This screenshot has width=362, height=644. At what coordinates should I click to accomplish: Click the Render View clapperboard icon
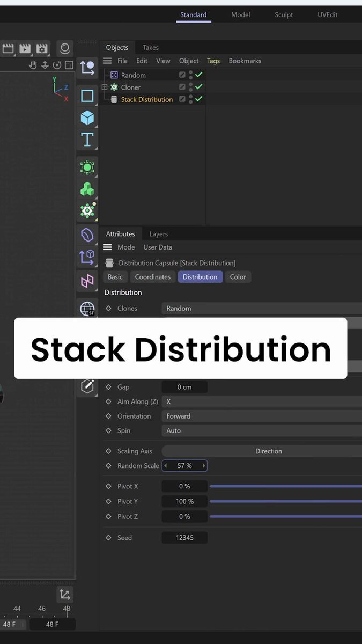pyautogui.click(x=8, y=49)
